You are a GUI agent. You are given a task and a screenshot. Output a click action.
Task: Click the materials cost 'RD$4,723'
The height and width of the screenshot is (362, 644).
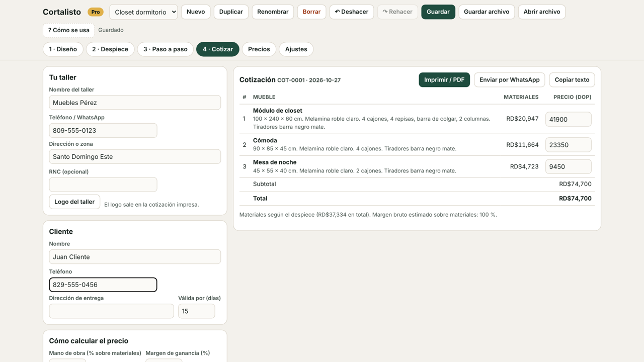tap(524, 166)
